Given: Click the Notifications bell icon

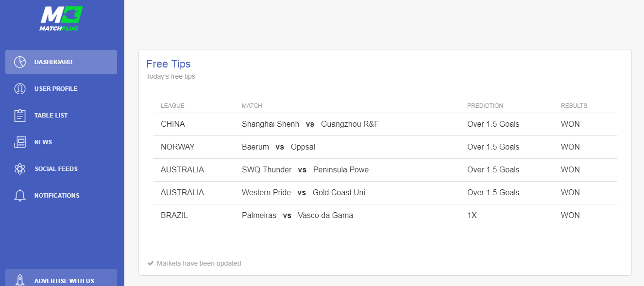Looking at the screenshot, I should tap(20, 196).
